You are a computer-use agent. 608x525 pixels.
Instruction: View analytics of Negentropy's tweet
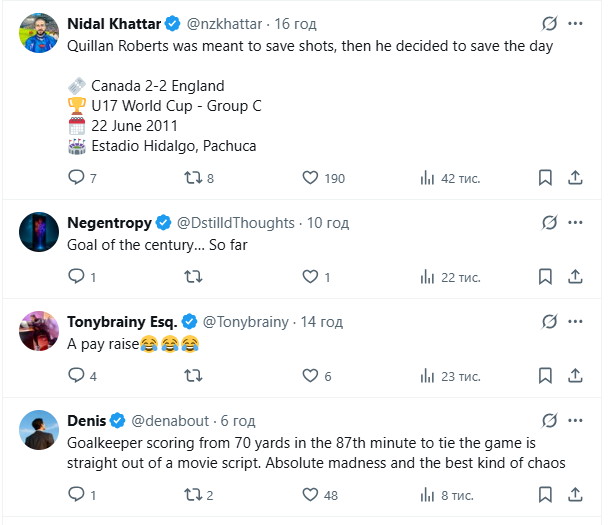426,277
